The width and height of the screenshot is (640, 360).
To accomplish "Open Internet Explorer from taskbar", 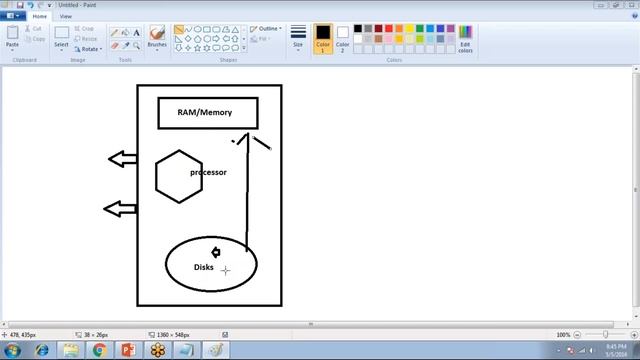I will click(42, 350).
